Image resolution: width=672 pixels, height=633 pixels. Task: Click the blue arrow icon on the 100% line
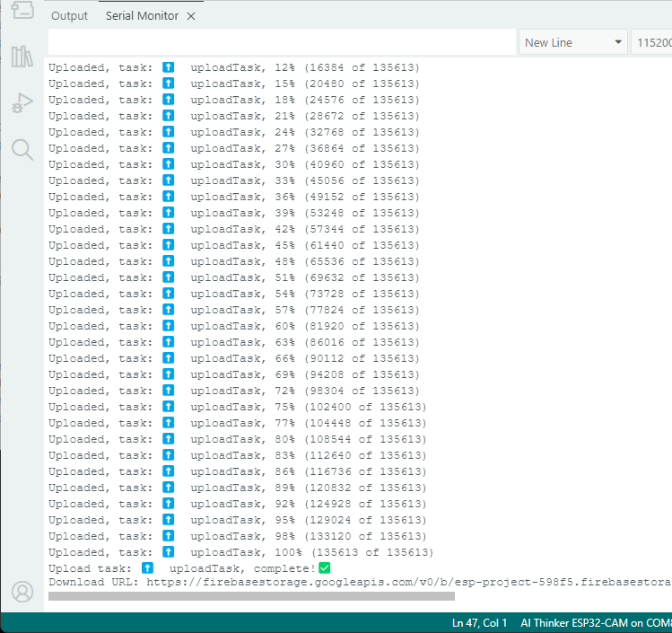(169, 552)
